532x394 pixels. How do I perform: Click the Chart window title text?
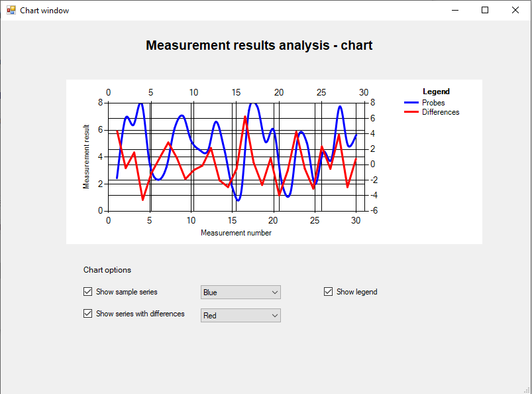(44, 11)
